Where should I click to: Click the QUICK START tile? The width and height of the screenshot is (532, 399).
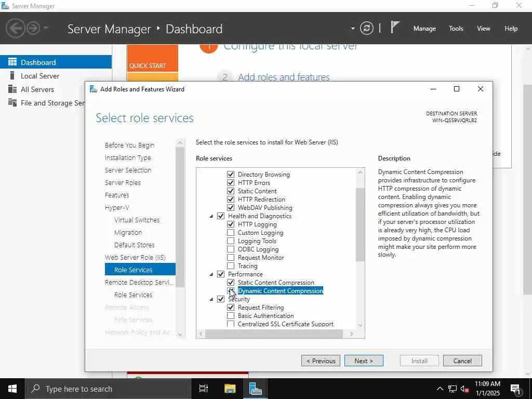click(152, 58)
